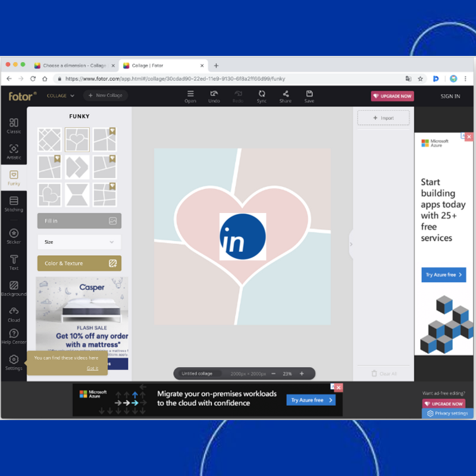The height and width of the screenshot is (476, 476).
Task: Click the Share toolbar icon
Action: point(286,96)
